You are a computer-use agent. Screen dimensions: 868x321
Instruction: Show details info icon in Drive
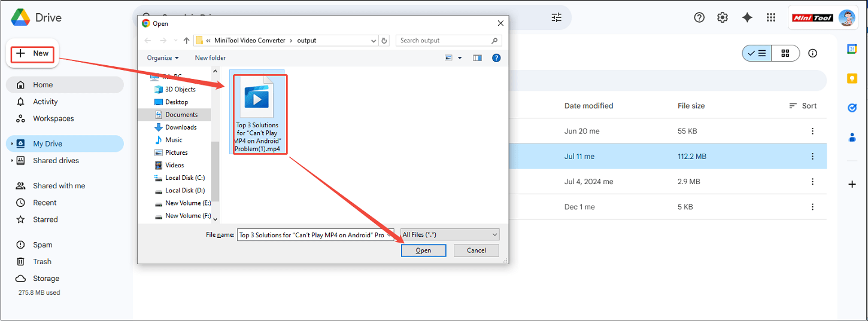click(x=812, y=53)
